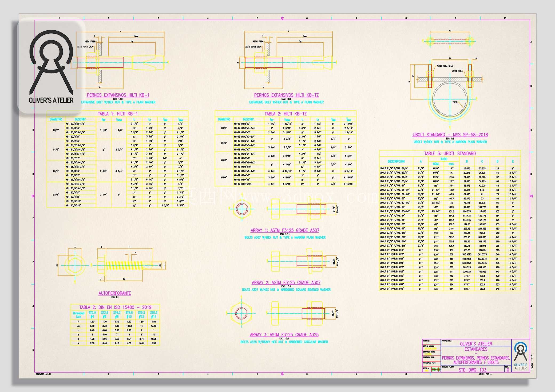This screenshot has height=392, width=555.
Task: Select the hex nut front view above ARRAY 1
Action: [x=242, y=209]
